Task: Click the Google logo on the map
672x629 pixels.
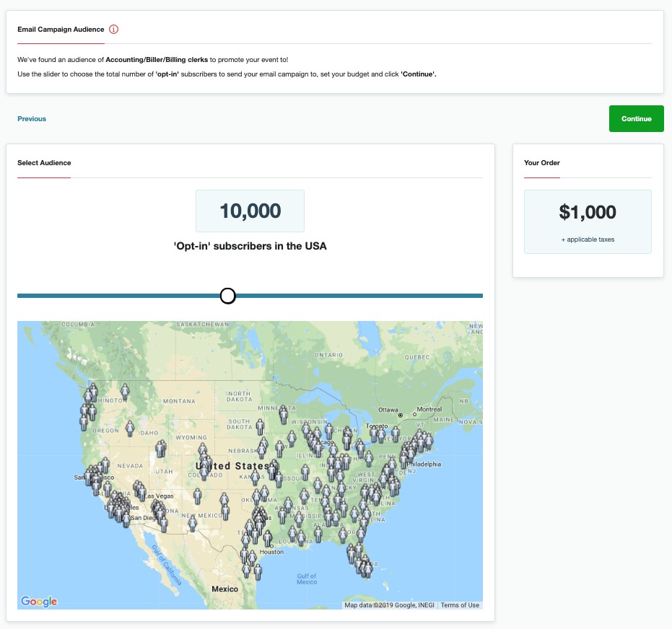Action: click(39, 601)
